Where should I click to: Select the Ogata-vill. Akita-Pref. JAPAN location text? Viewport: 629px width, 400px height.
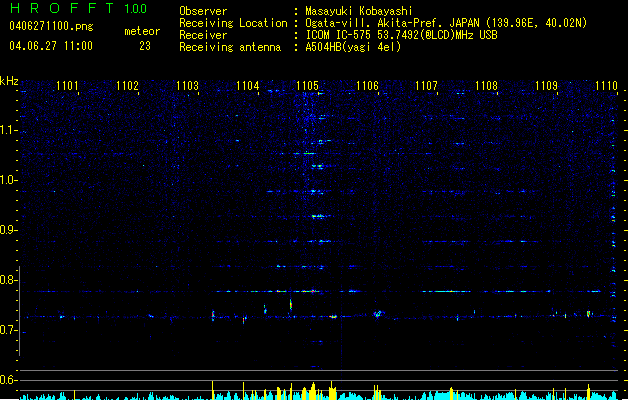[x=446, y=23]
